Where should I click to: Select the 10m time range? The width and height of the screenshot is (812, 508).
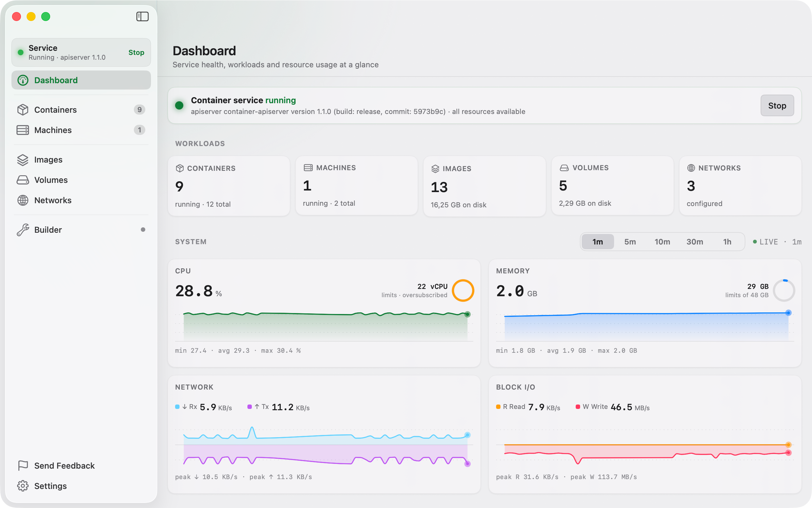click(x=662, y=242)
